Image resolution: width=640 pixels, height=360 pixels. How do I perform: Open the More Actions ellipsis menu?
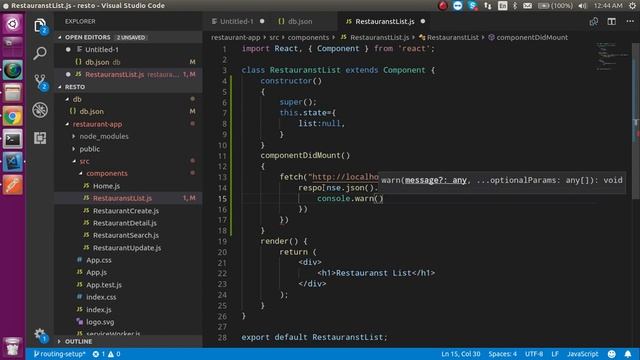click(x=630, y=22)
